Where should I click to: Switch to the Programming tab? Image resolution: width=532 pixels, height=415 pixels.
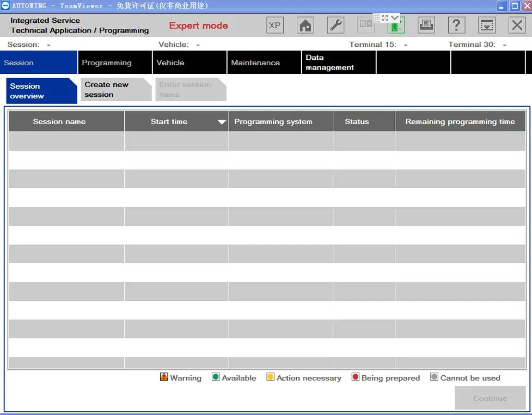pyautogui.click(x=115, y=63)
